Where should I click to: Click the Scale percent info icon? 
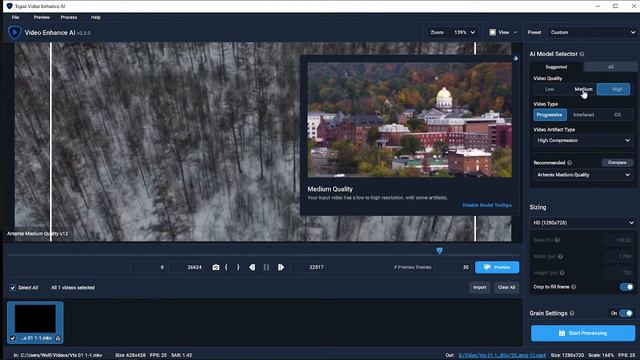557,240
